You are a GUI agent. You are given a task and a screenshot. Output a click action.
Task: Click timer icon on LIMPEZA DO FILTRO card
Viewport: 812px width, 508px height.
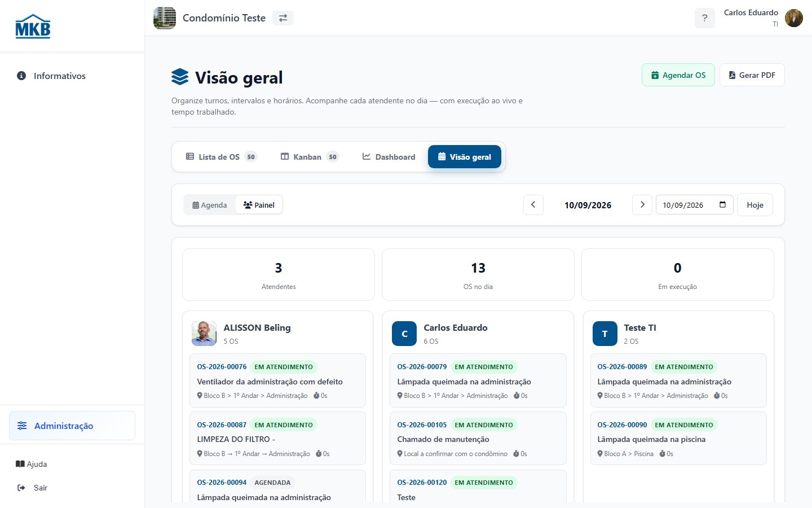pos(319,454)
